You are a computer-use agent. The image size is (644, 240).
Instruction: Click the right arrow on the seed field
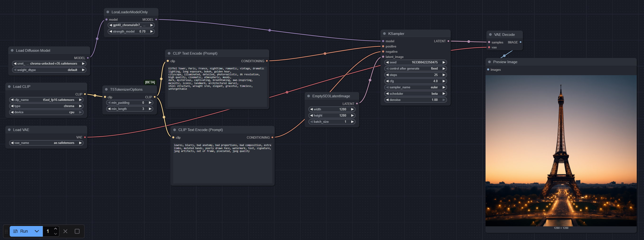pyautogui.click(x=444, y=62)
